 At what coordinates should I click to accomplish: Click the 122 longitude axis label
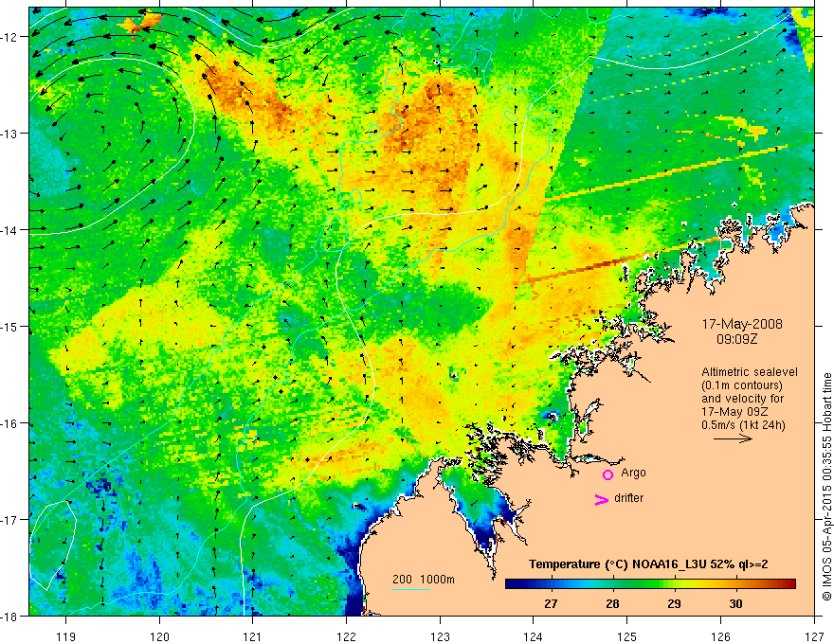click(x=346, y=636)
